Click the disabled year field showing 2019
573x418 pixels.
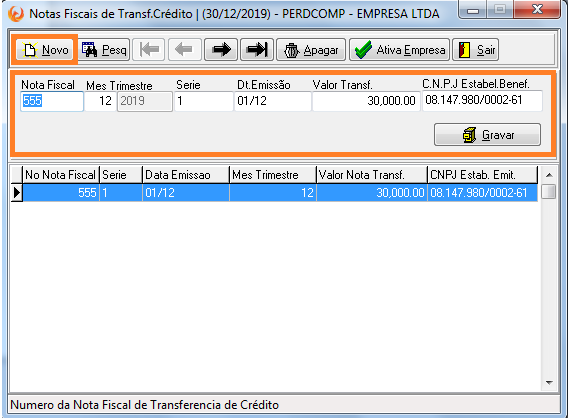tap(145, 101)
